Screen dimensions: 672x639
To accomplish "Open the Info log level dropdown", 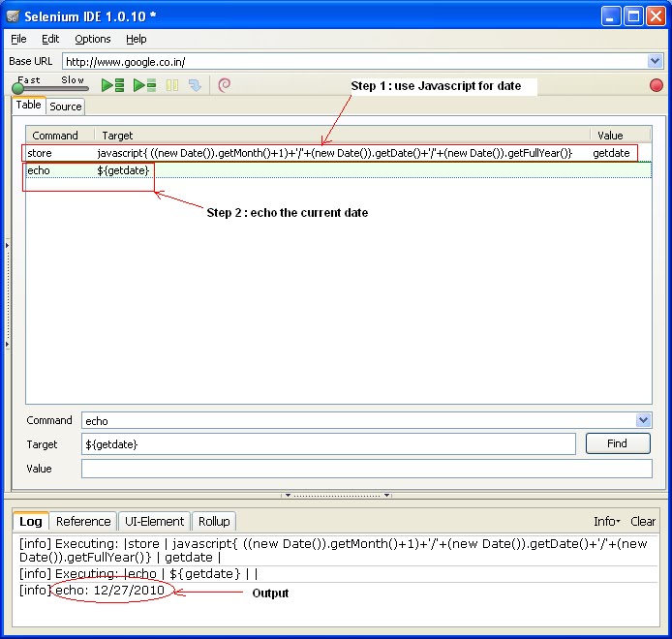I will point(606,521).
